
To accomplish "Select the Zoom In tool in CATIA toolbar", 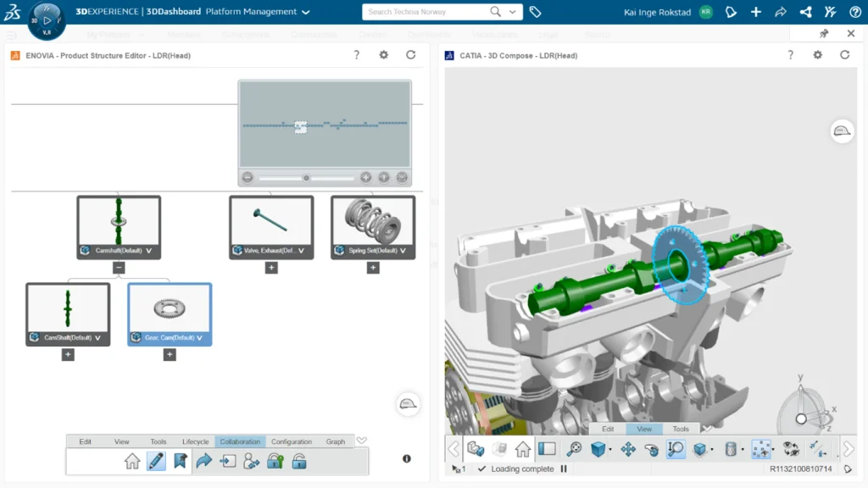I will pyautogui.click(x=676, y=449).
